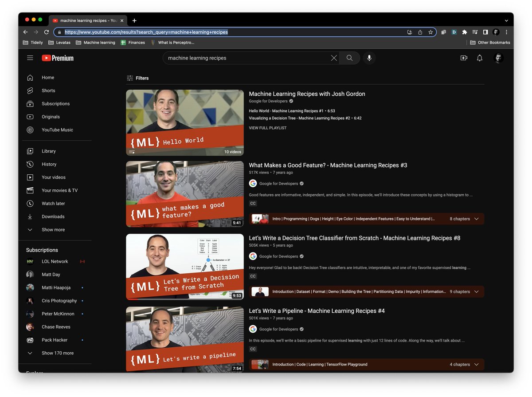Open Subscriptions in sidebar

click(x=55, y=104)
